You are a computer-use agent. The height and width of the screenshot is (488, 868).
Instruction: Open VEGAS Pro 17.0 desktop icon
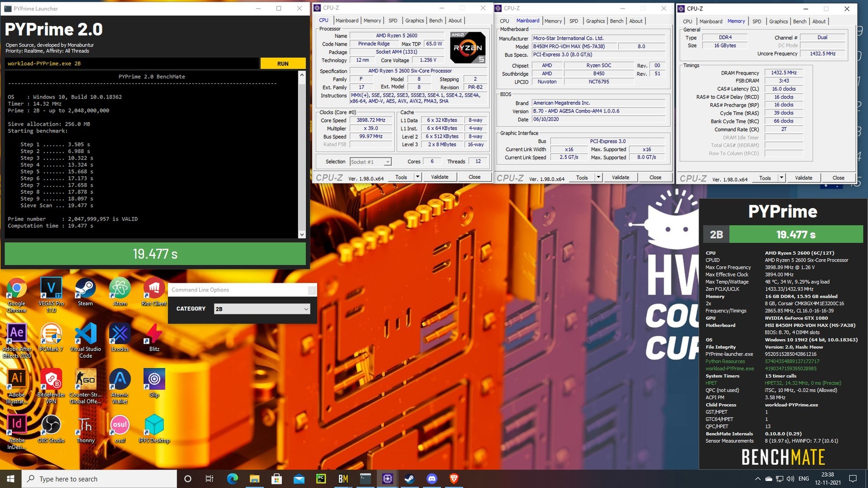pos(51,295)
